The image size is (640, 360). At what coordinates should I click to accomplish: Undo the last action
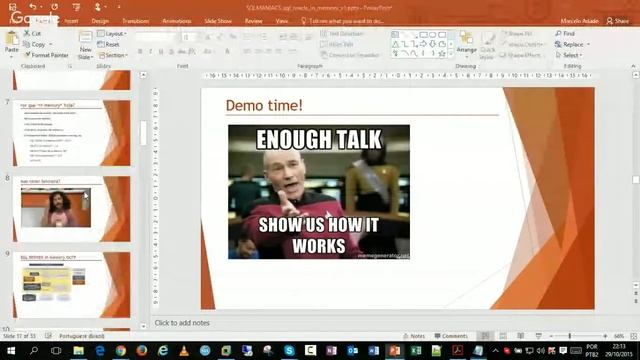coord(33,7)
